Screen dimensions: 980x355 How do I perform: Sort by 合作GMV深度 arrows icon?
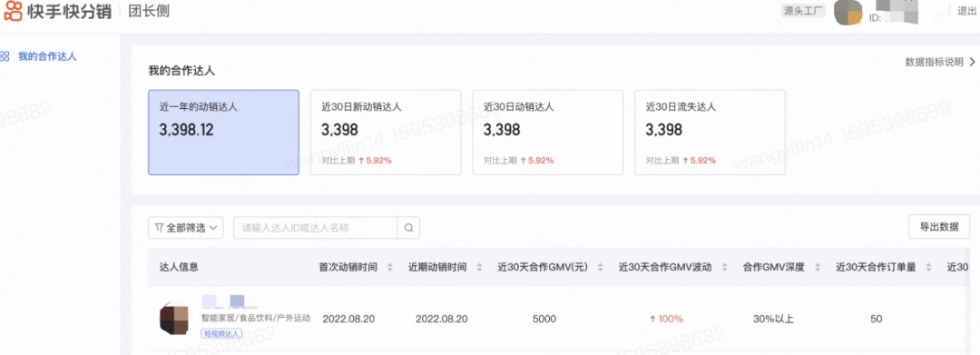coord(817,268)
